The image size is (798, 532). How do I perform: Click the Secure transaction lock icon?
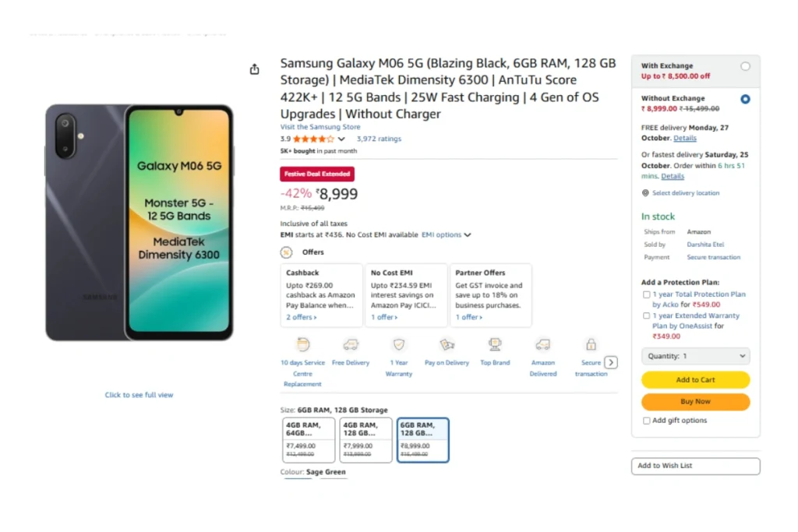(x=591, y=344)
